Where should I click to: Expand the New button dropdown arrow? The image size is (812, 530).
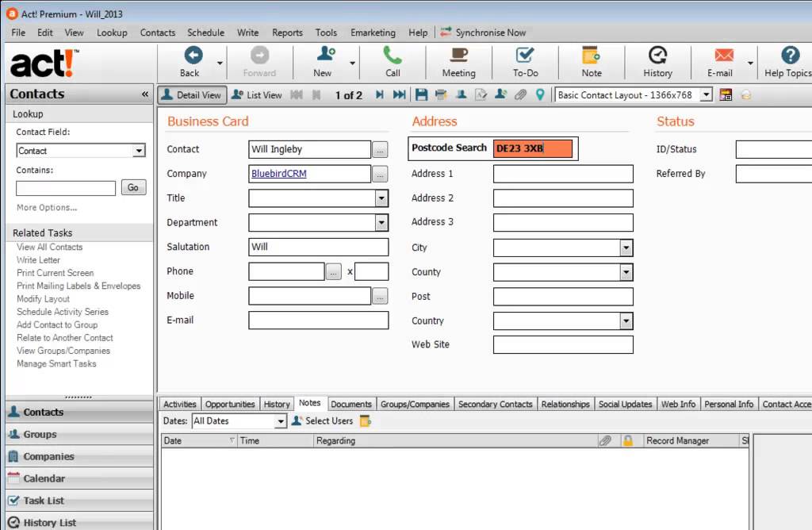[x=353, y=63]
